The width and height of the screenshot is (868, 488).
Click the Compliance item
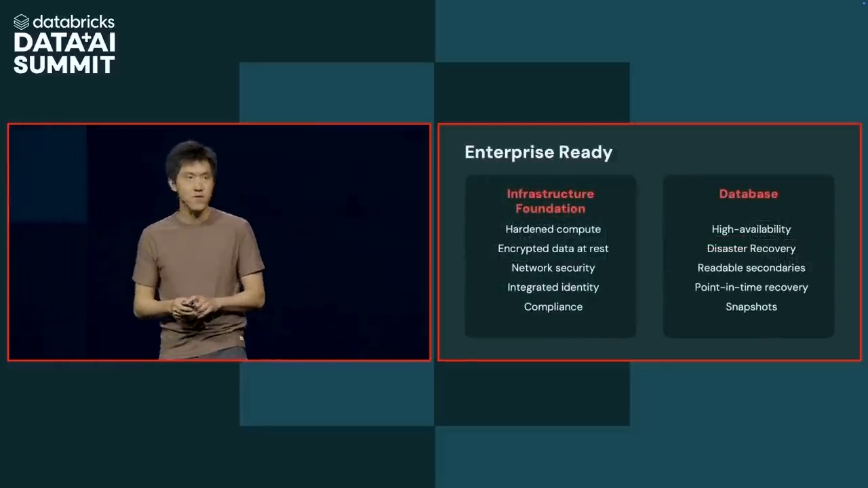pos(553,306)
